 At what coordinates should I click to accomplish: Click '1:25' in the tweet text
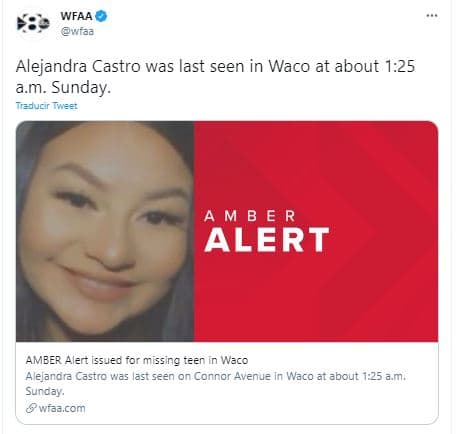point(400,66)
